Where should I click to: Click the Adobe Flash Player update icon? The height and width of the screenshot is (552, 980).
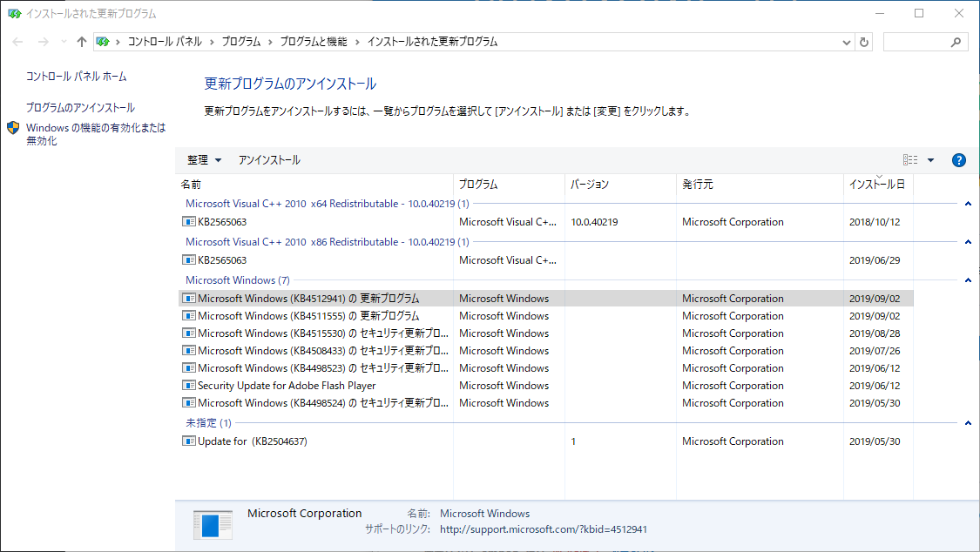tap(189, 386)
